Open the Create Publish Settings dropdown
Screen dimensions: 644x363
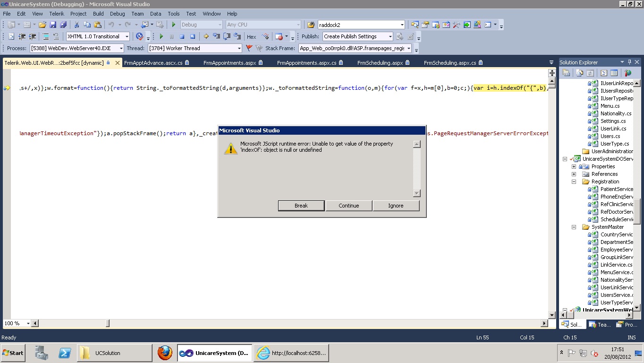point(390,36)
